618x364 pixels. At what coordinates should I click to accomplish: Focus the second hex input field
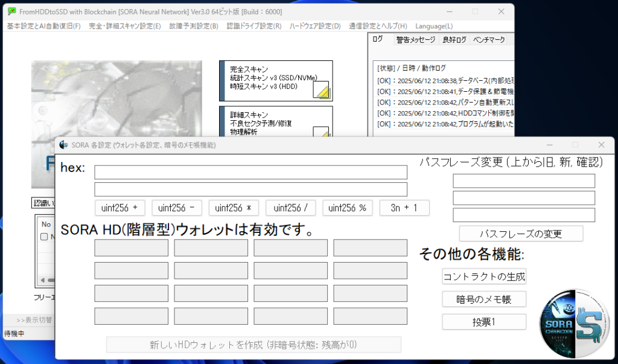click(250, 190)
